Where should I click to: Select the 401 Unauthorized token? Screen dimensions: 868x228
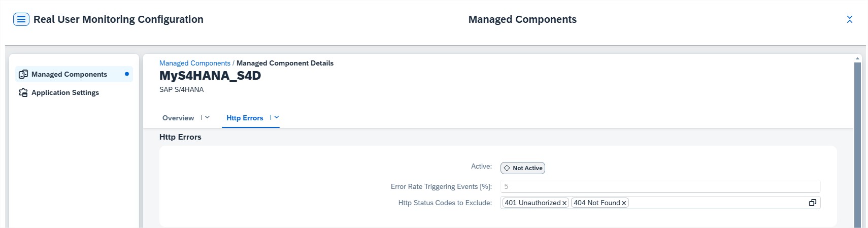tap(532, 203)
